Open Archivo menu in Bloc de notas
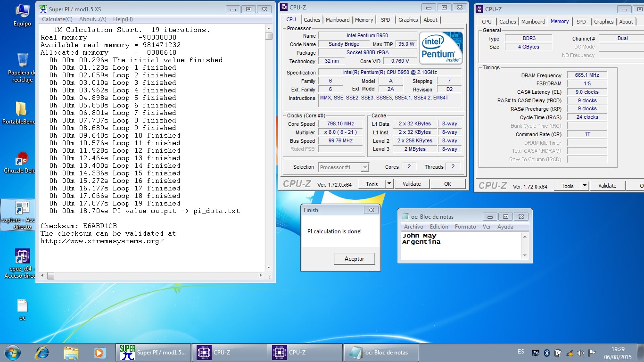 coord(413,227)
